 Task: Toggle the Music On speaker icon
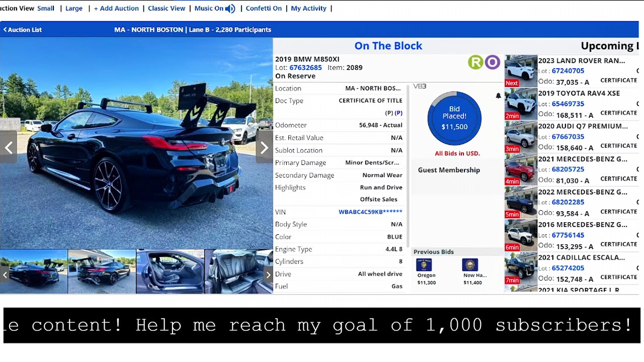point(230,9)
